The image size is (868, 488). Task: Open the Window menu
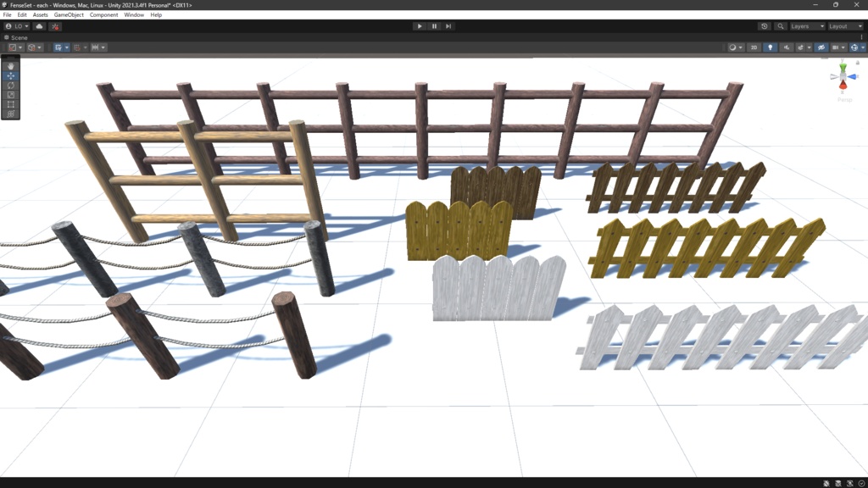[x=134, y=15]
